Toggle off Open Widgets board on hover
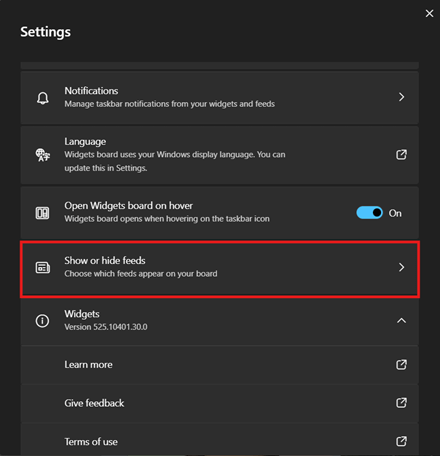Screen dimensions: 440x456 pyautogui.click(x=369, y=213)
